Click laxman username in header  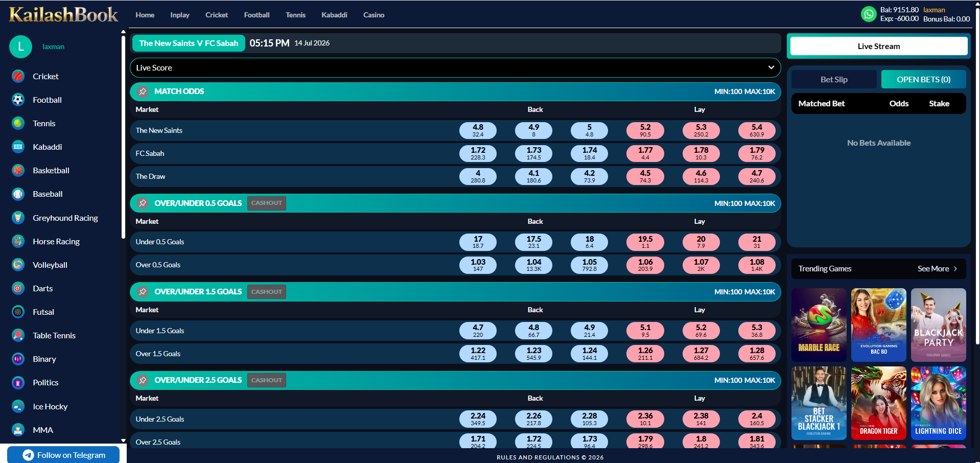[934, 10]
